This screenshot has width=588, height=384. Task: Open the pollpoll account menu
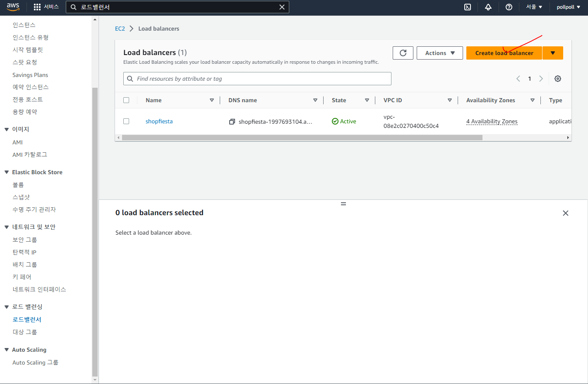(x=569, y=7)
